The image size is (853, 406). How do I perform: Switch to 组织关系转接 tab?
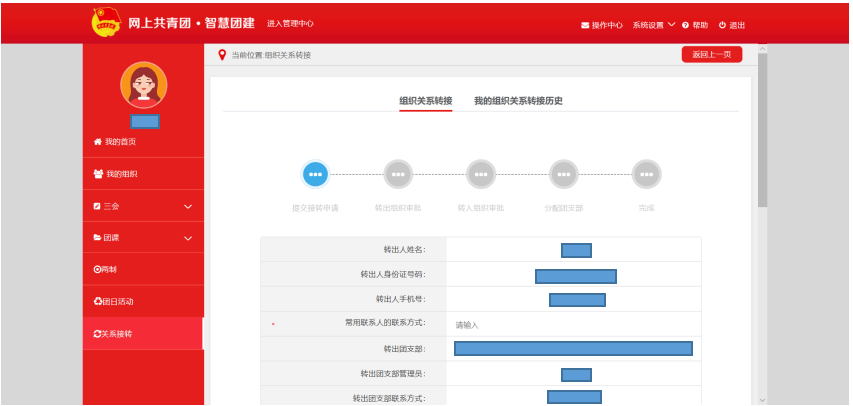pos(425,101)
